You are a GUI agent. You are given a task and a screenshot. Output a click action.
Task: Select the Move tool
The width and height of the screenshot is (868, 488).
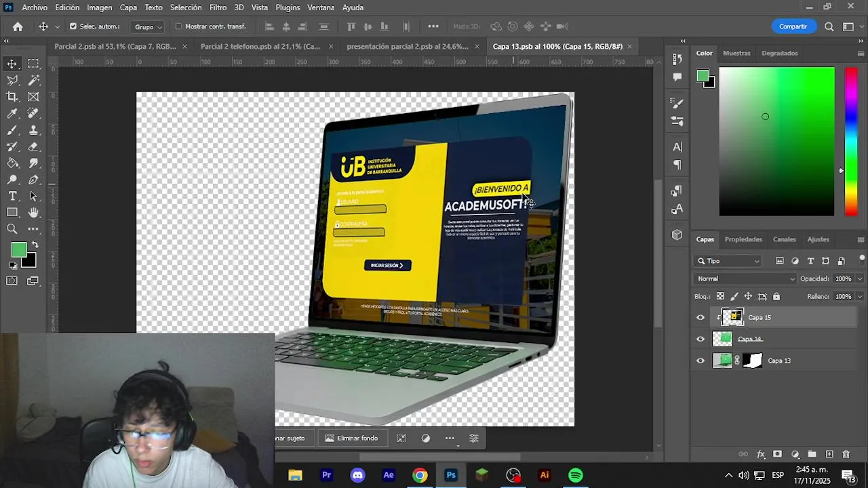click(x=12, y=64)
